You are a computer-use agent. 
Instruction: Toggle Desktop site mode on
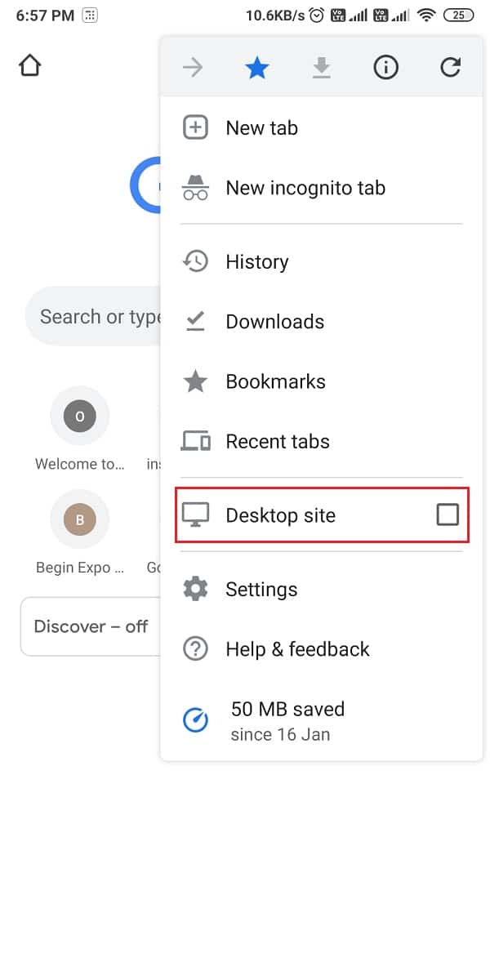pos(280,515)
